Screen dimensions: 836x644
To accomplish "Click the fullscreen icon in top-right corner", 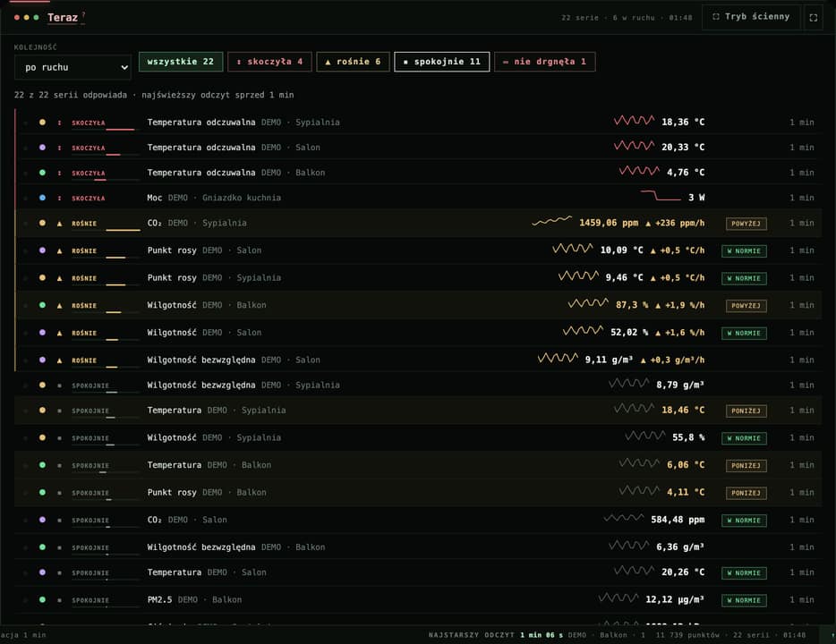I will point(813,18).
